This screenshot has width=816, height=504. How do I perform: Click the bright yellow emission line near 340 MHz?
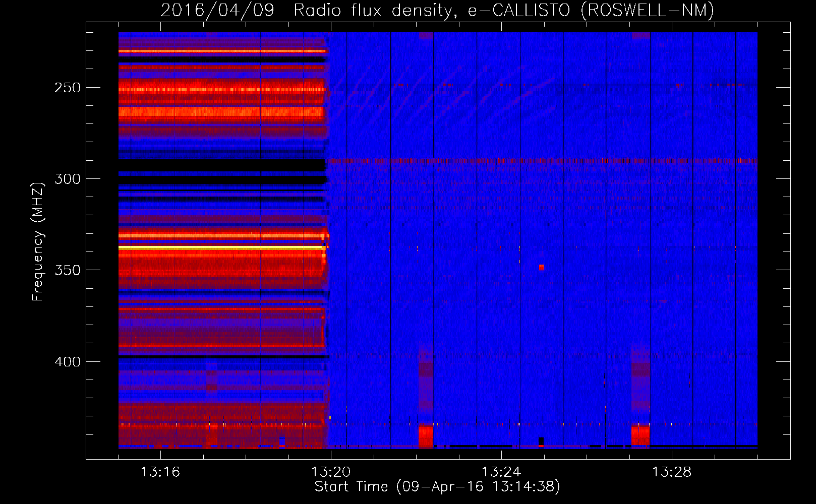click(221, 248)
